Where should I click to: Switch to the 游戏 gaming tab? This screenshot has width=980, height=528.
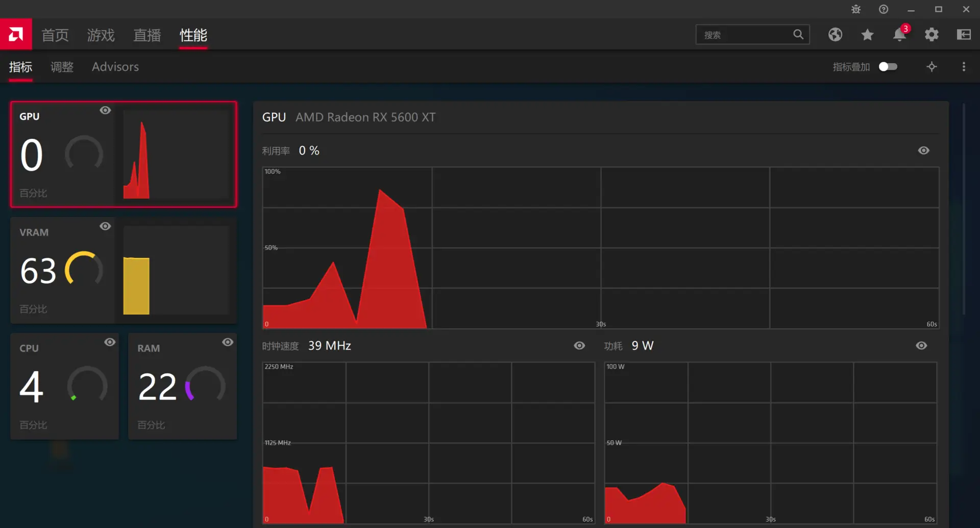coord(101,35)
